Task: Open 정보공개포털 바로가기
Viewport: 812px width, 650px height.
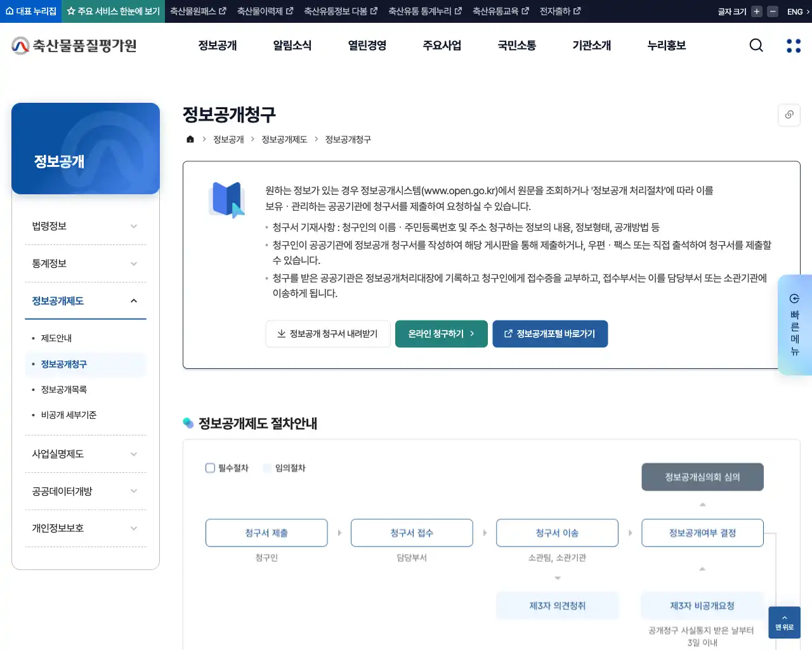Action: [x=550, y=333]
